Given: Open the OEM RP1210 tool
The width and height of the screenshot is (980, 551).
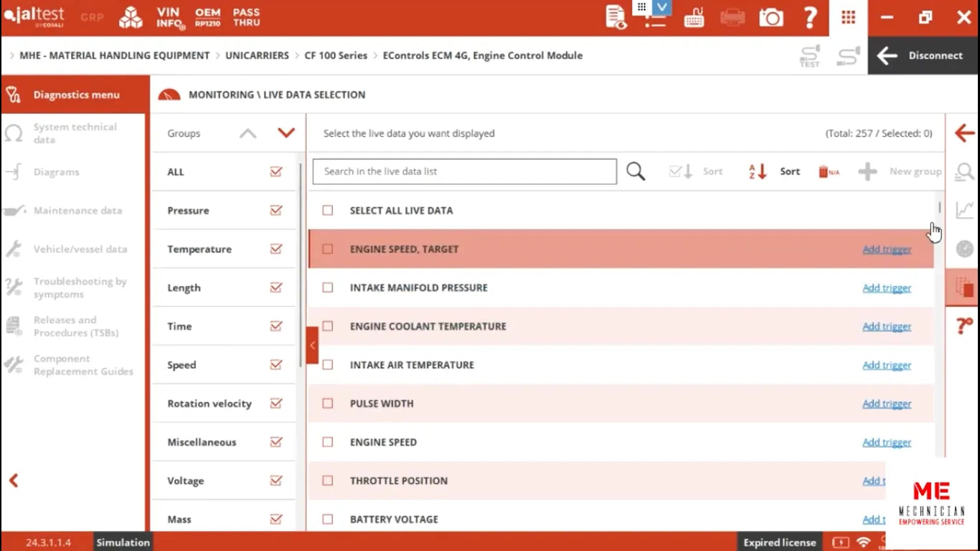Looking at the screenshot, I should coord(207,18).
